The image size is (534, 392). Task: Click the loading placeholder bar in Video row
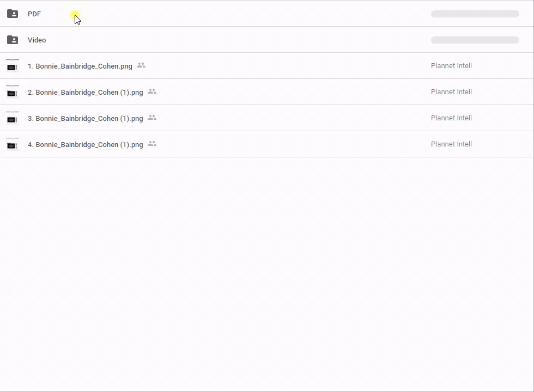[x=475, y=40]
